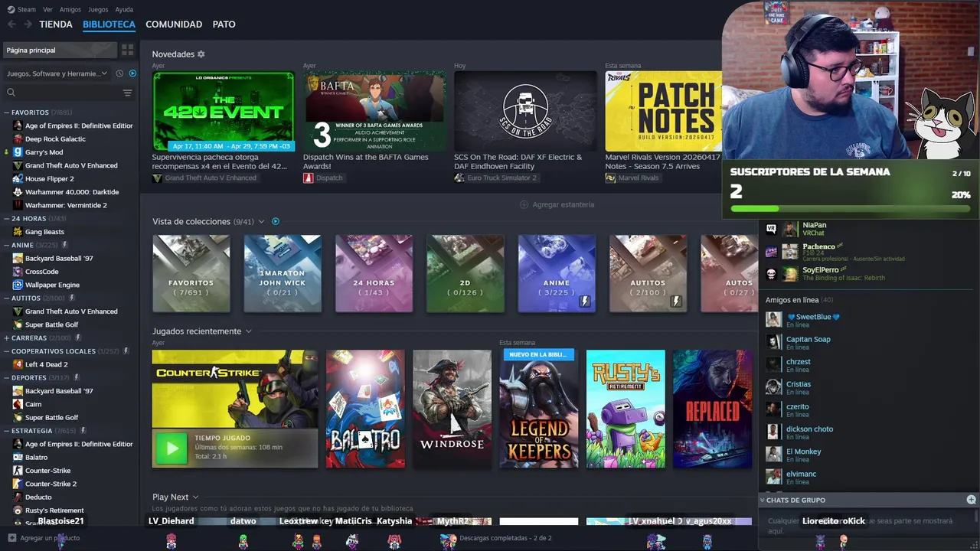
Task: Click the Garry's Mod icon
Action: 18,152
